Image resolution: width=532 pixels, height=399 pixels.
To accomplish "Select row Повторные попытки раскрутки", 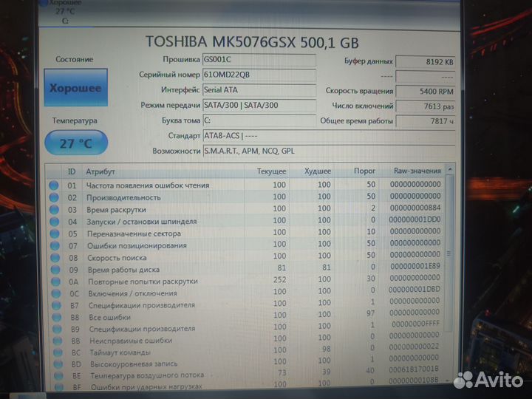I will click(x=247, y=281).
